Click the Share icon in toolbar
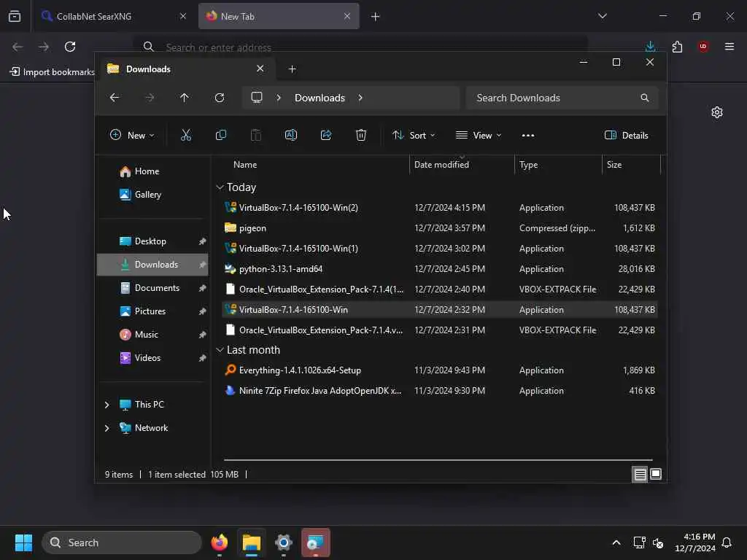The width and height of the screenshot is (747, 560). pyautogui.click(x=326, y=136)
